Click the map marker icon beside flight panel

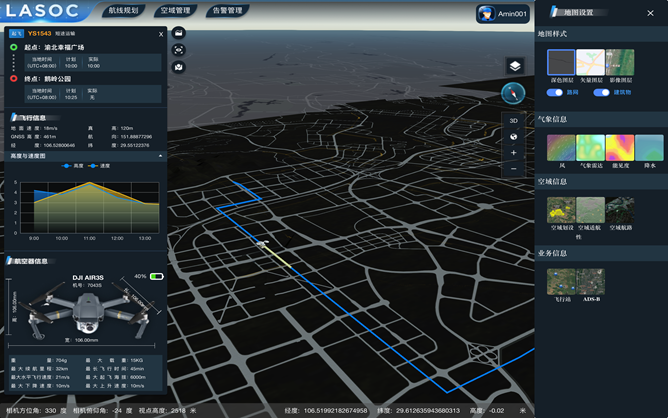pos(179,66)
